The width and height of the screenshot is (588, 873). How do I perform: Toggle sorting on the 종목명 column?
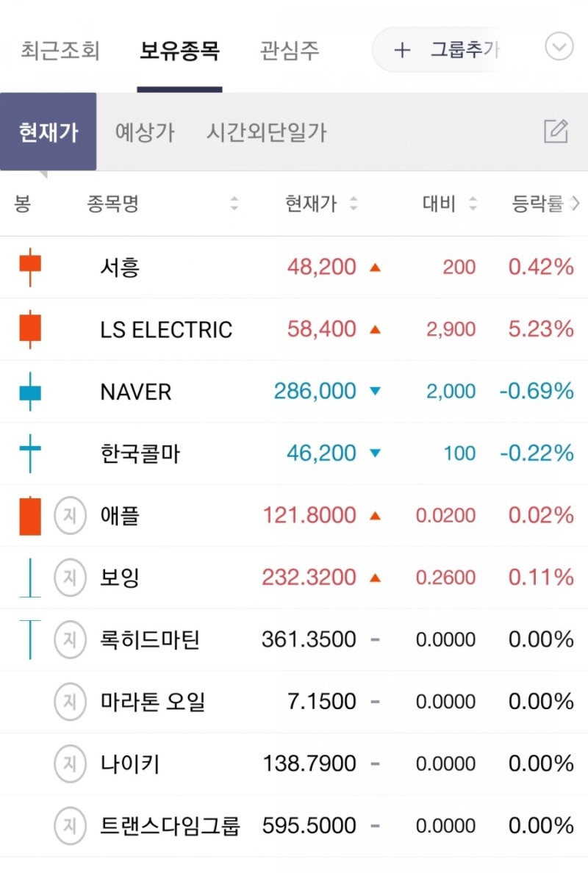pos(235,205)
